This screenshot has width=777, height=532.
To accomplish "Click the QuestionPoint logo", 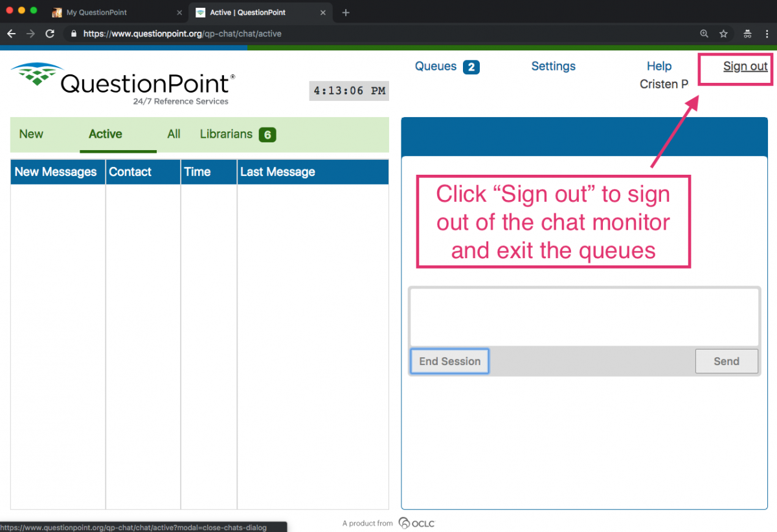I will coord(123,83).
